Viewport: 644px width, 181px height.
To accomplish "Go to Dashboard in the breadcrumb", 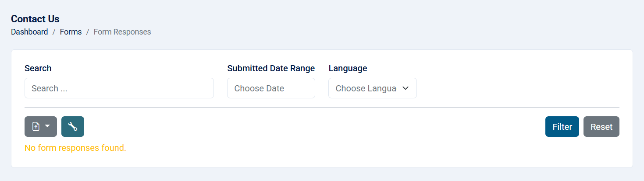I will click(29, 32).
